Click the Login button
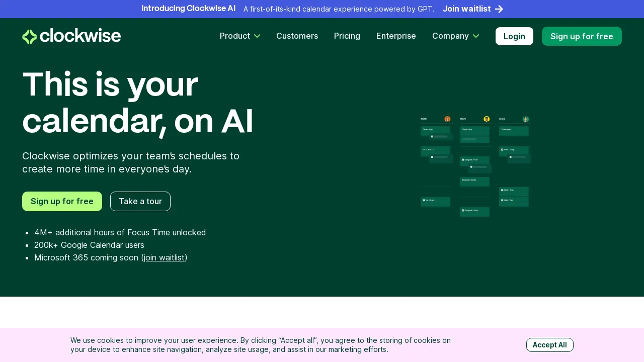 514,36
